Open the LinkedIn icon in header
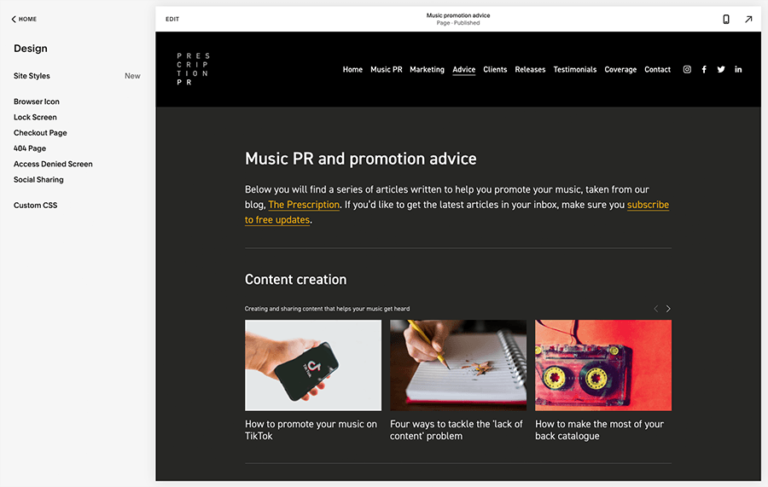This screenshot has height=487, width=768. point(738,70)
